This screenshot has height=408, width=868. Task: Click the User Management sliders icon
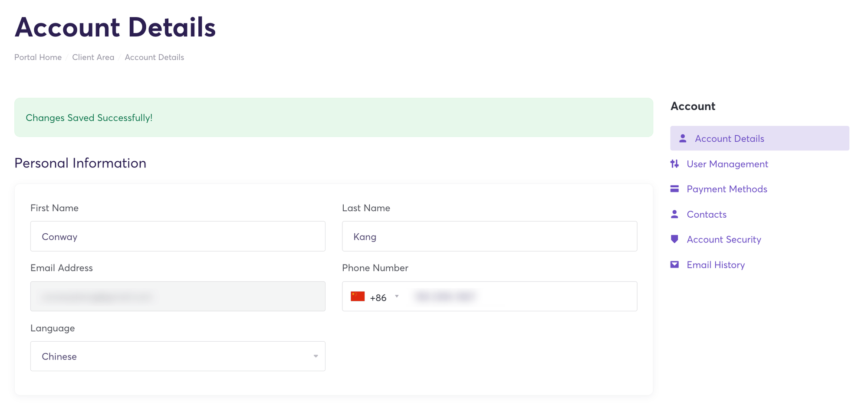pos(674,164)
